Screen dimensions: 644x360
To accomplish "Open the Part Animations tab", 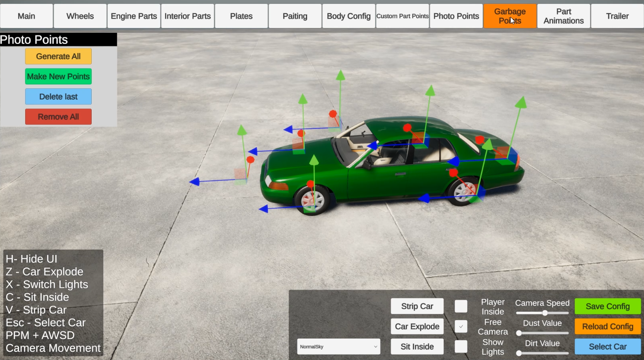I will [564, 16].
